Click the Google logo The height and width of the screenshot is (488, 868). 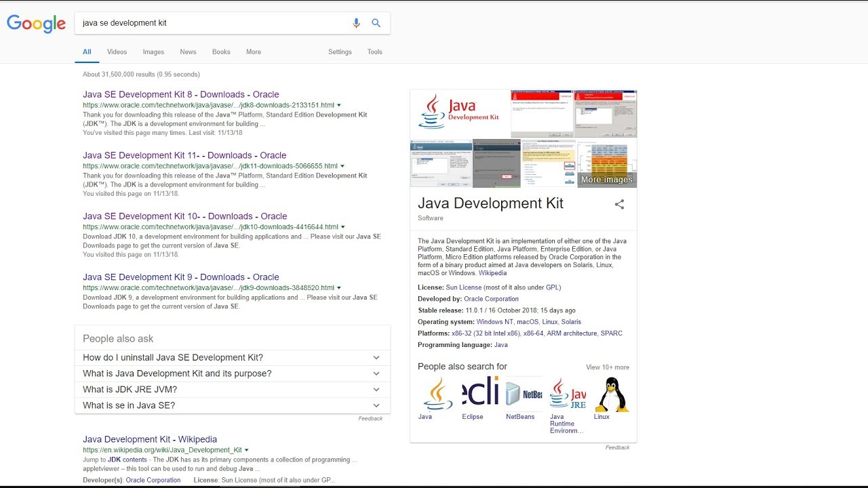(36, 24)
